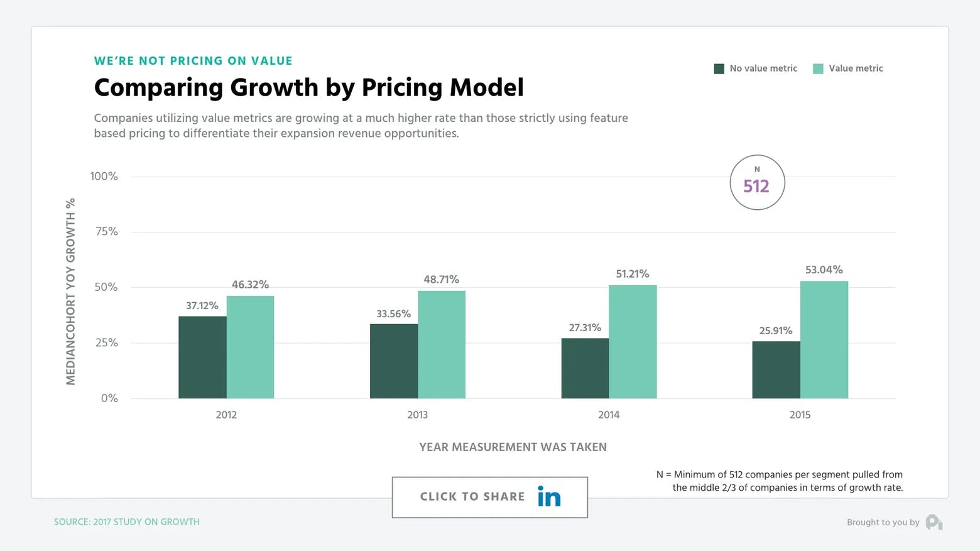Image resolution: width=980 pixels, height=551 pixels.
Task: Click the Comparing Growth by Pricing Model title
Action: coord(308,87)
